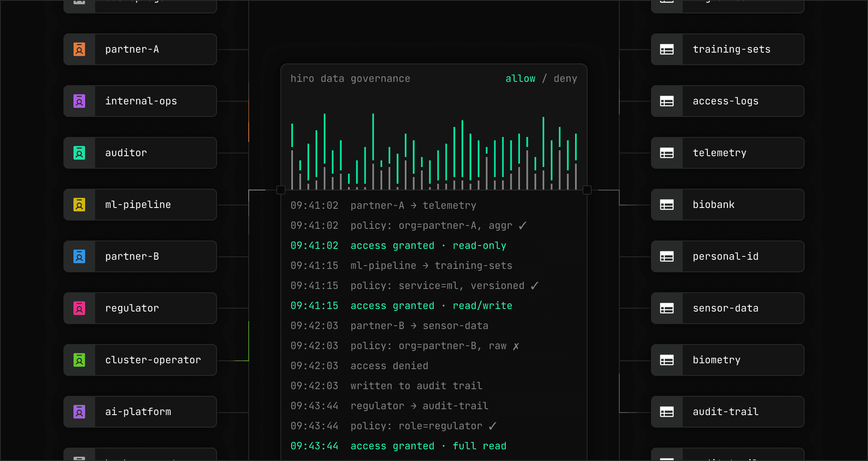The width and height of the screenshot is (868, 461).
Task: Click the left connector handle on governance panel
Action: click(x=281, y=190)
